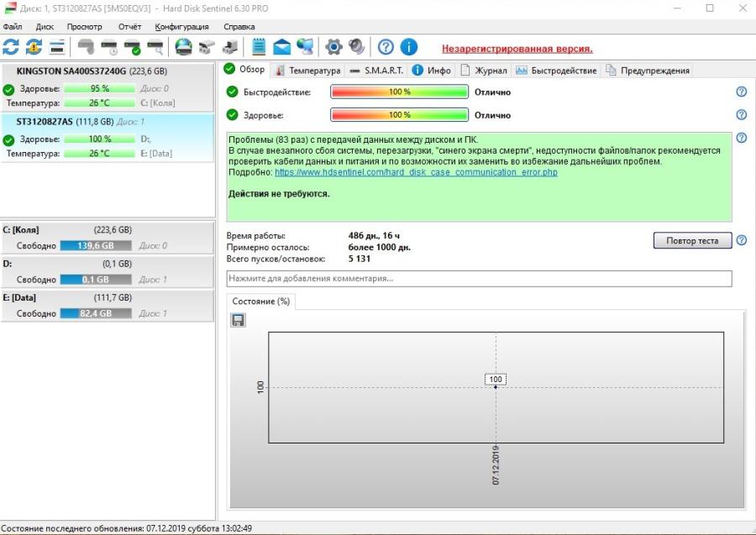Click the refresh disk status toolbar icon

11,47
